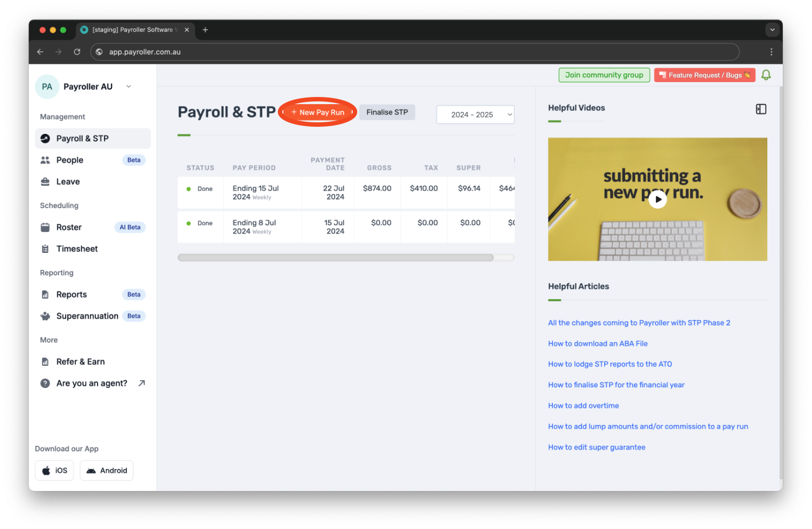Viewport: 812px width, 529px height.
Task: Open the 2024 - 2025 financial year dropdown
Action: point(475,114)
